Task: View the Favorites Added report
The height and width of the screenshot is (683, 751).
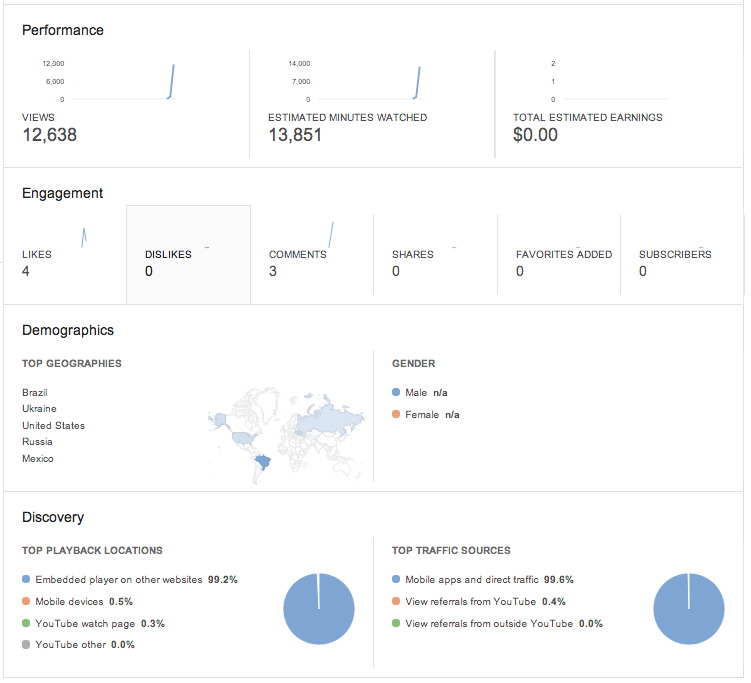Action: click(x=559, y=255)
